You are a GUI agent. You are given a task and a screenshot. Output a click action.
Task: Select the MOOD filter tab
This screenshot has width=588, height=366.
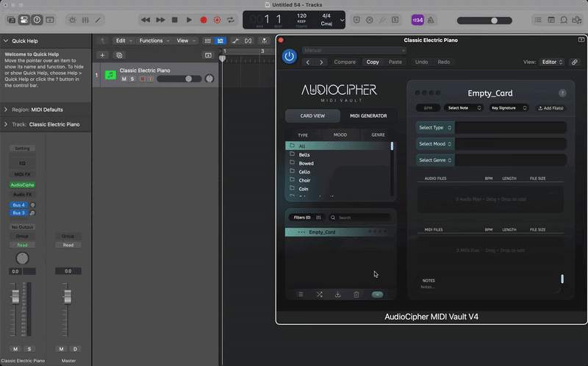pyautogui.click(x=340, y=134)
